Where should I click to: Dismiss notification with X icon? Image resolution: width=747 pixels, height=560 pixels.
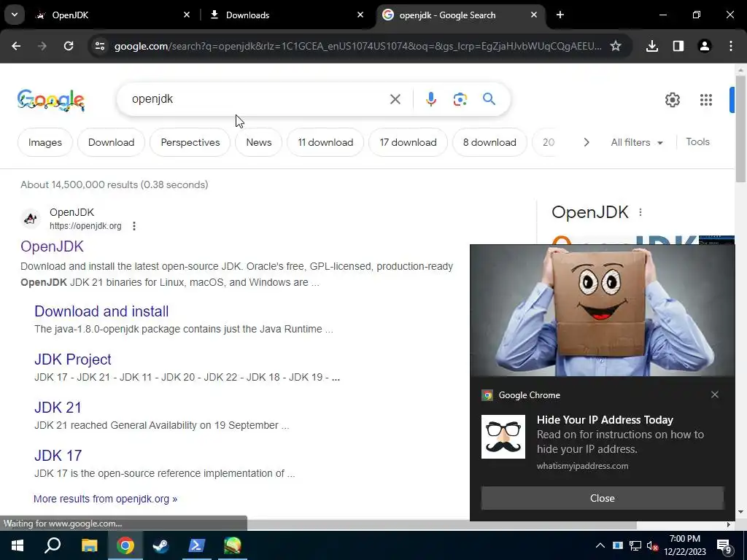[715, 394]
